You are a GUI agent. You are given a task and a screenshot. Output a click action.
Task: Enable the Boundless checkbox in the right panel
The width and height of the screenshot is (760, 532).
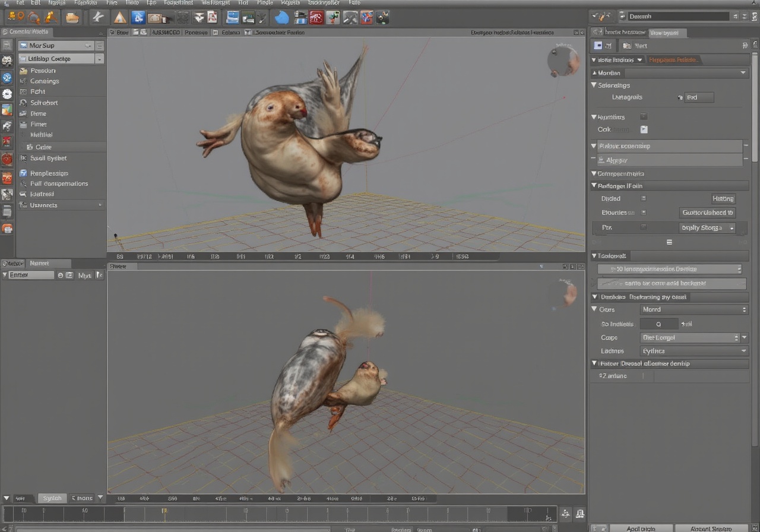644,211
